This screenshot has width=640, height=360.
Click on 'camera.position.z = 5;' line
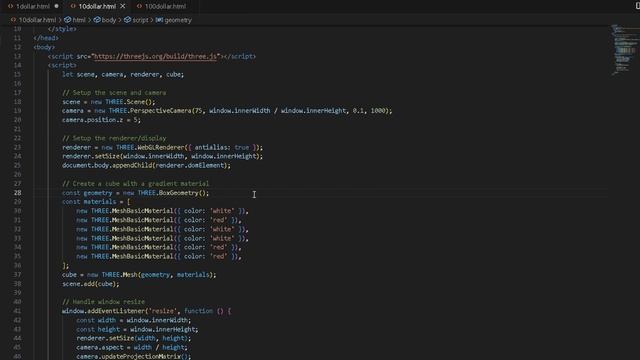click(x=101, y=120)
